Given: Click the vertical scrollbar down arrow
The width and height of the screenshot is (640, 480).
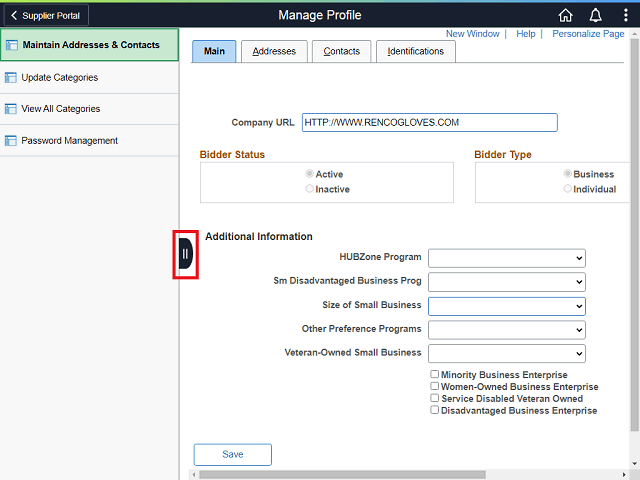Looking at the screenshot, I should [634, 464].
